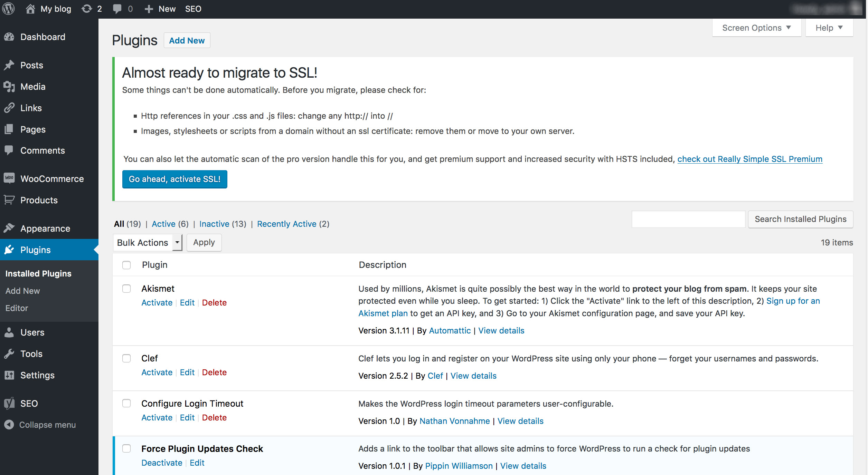This screenshot has height=475, width=868.
Task: Open Media via its sidebar icon
Action: point(9,87)
